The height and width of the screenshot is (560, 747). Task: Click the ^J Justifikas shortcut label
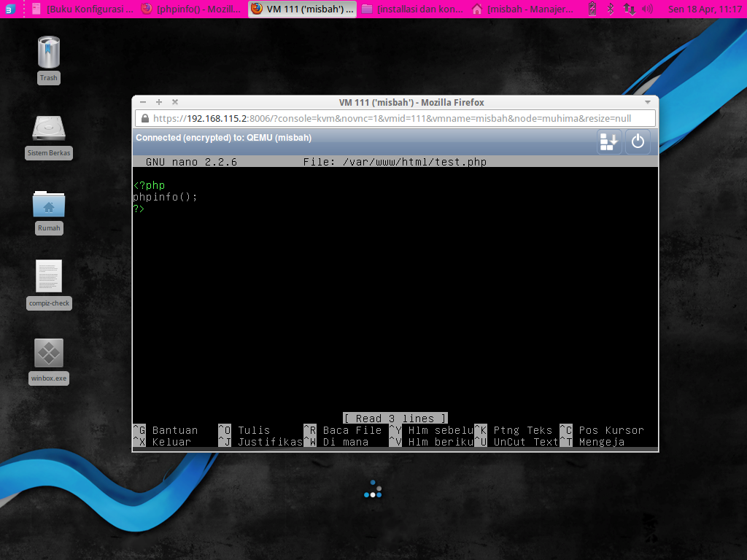click(260, 442)
